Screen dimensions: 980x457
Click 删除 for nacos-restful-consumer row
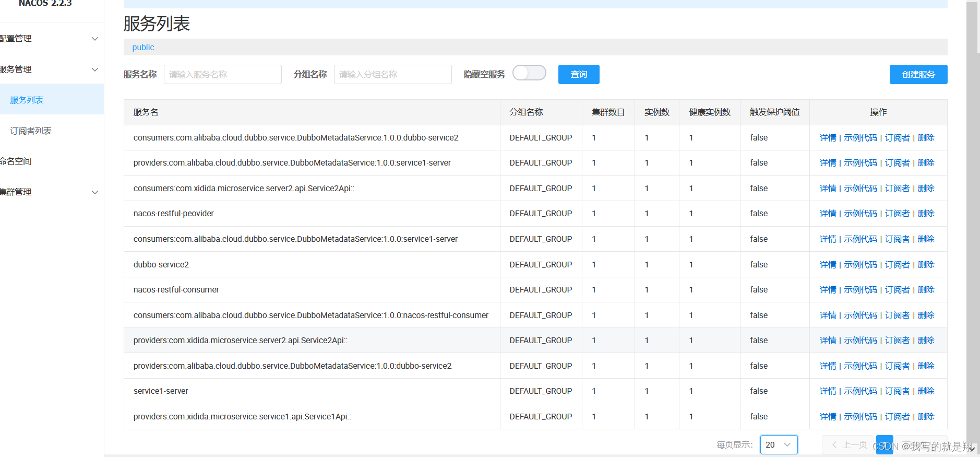[926, 290]
